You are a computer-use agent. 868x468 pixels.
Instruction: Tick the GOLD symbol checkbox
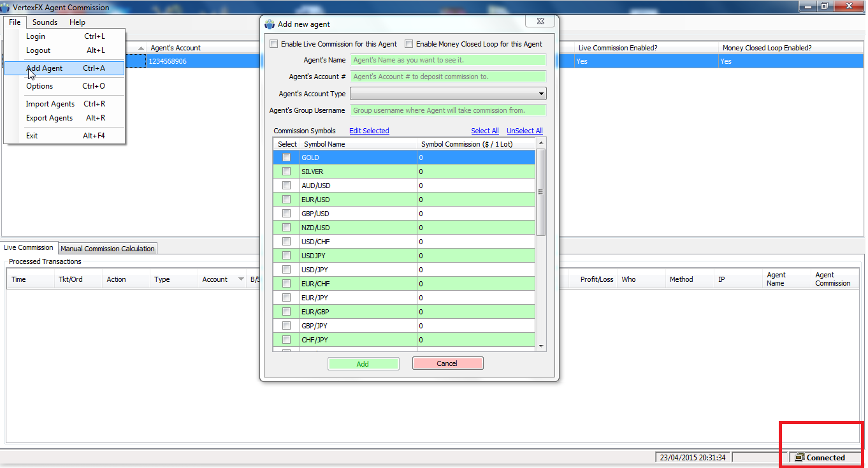[287, 157]
